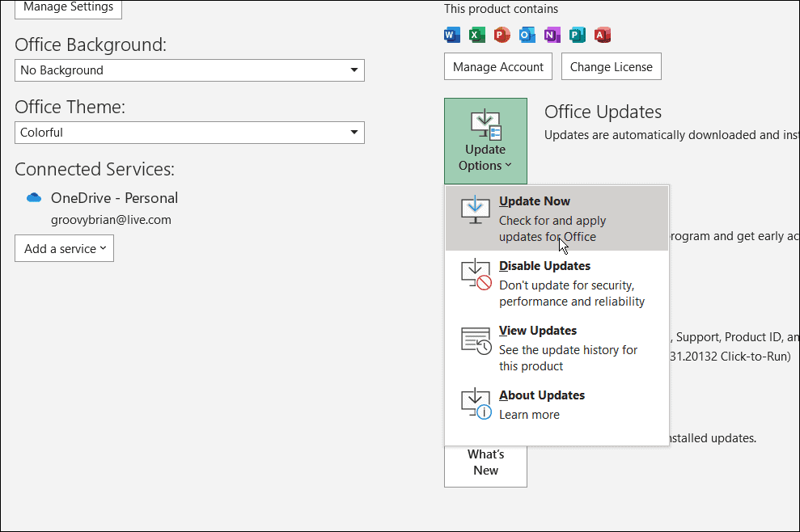This screenshot has height=532, width=800.
Task: Click the Outlook app icon
Action: click(x=527, y=35)
